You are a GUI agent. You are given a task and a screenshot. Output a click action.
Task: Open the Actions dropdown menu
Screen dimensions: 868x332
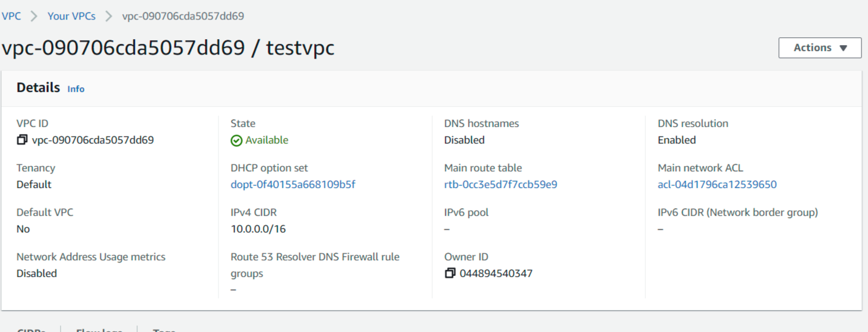point(819,48)
